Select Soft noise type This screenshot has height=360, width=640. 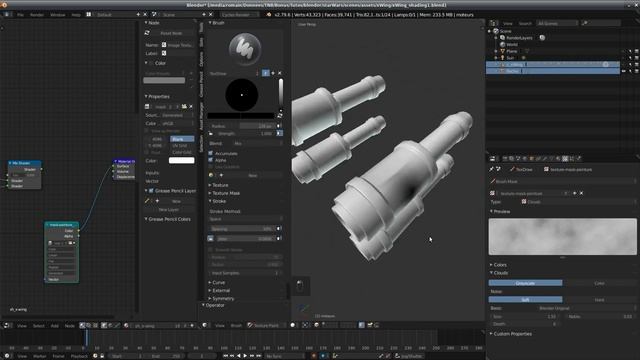coord(525,300)
